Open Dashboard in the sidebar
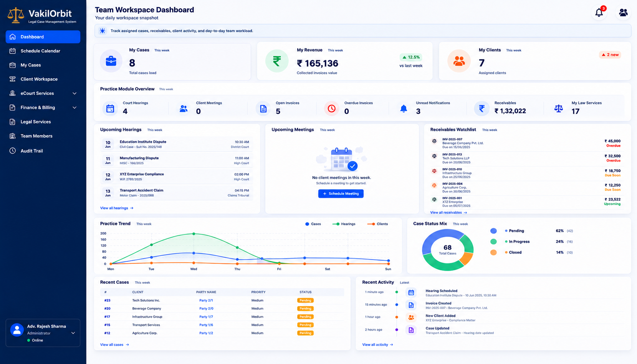 click(x=43, y=37)
